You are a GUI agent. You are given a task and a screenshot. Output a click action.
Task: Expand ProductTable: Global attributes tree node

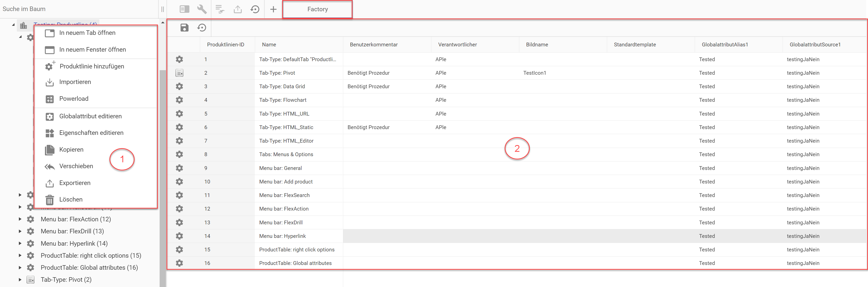pos(20,267)
